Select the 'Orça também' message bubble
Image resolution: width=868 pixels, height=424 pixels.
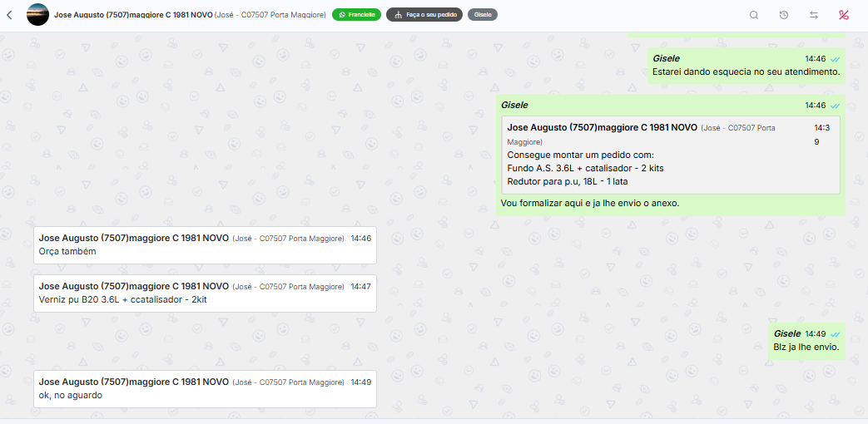[x=205, y=245]
